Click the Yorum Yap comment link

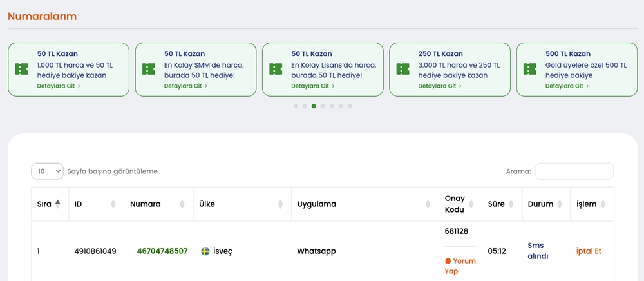click(460, 266)
